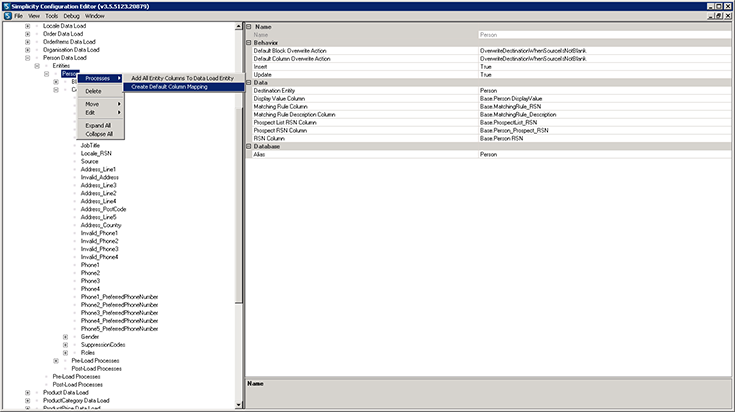Click the Simplicity app icon beside File menu
This screenshot has width=735, height=412.
tap(8, 16)
